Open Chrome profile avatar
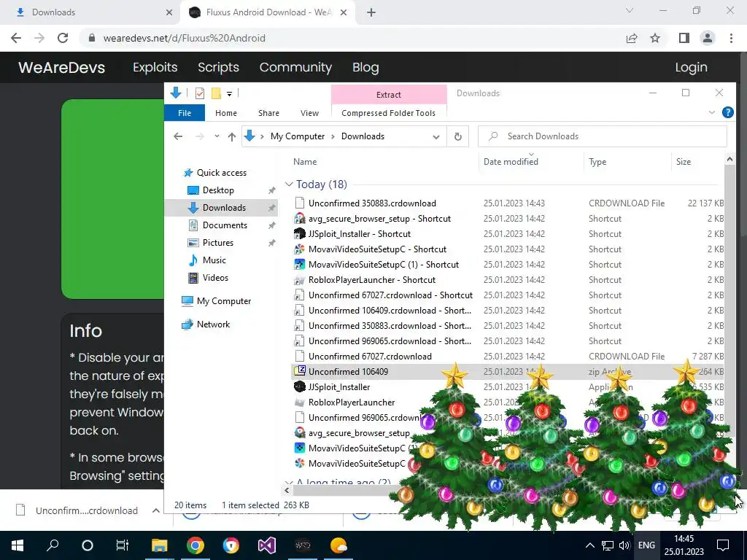 [x=708, y=38]
